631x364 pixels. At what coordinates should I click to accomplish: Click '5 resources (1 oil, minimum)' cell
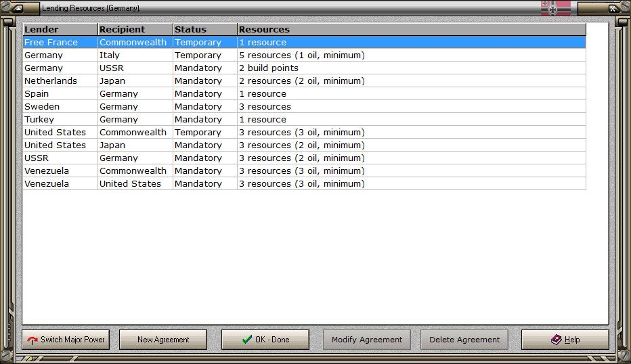point(412,55)
